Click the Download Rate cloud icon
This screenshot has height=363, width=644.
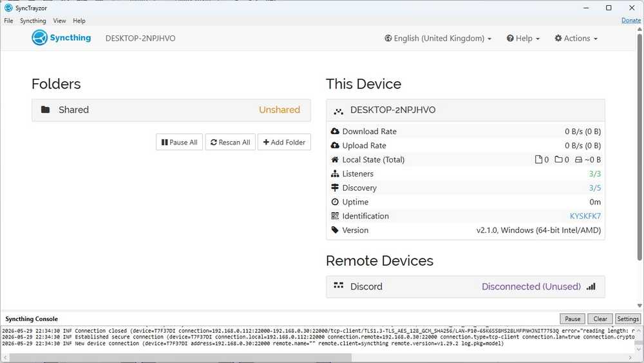point(335,131)
